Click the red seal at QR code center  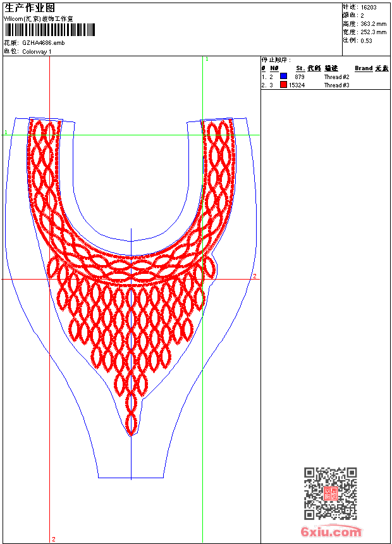[x=331, y=493]
